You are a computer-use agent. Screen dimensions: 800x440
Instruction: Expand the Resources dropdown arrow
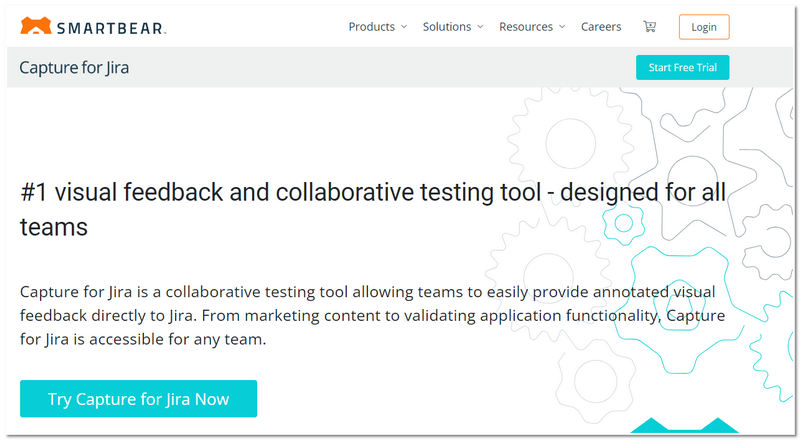562,27
